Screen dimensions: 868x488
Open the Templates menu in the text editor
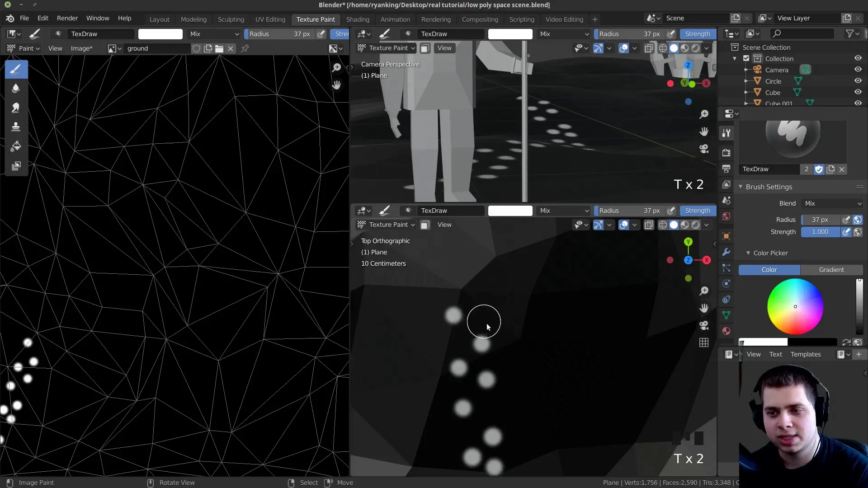805,354
